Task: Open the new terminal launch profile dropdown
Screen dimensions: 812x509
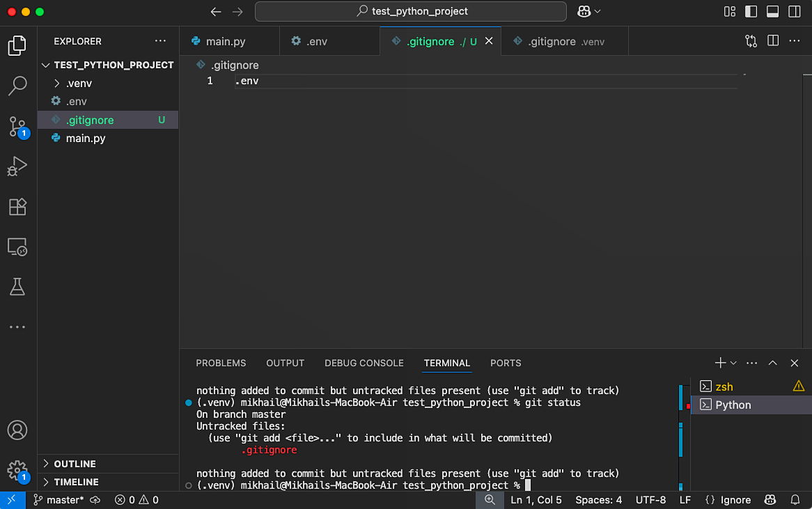Action: coord(733,363)
